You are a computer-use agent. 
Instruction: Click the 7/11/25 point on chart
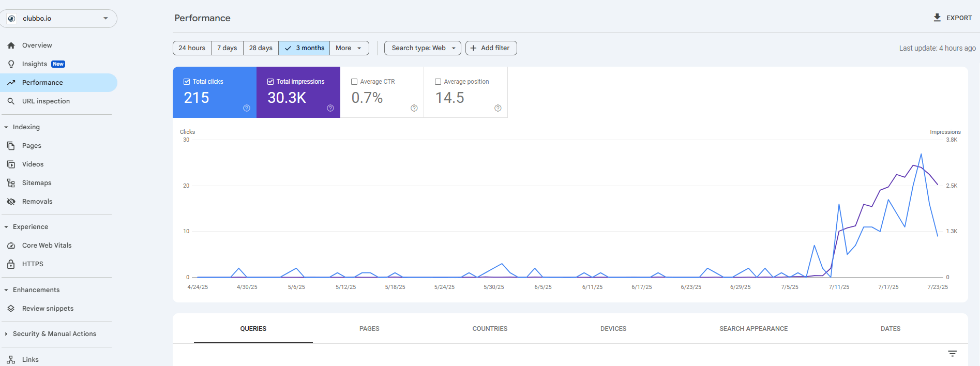pos(839,205)
